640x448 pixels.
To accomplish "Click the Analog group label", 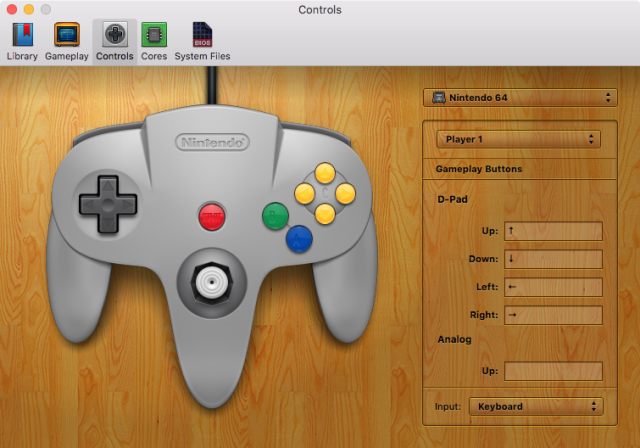I will coord(454,339).
